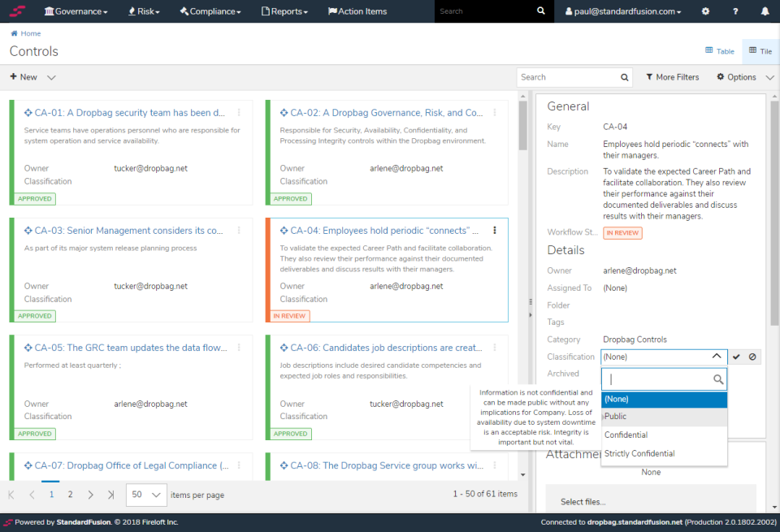Go to the next page arrow
Viewport: 780px width, 532px height.
(90, 494)
